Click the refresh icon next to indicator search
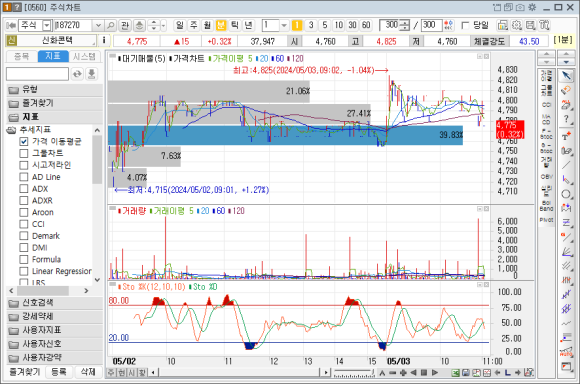Viewport: 580px width, 384px height. click(77, 74)
